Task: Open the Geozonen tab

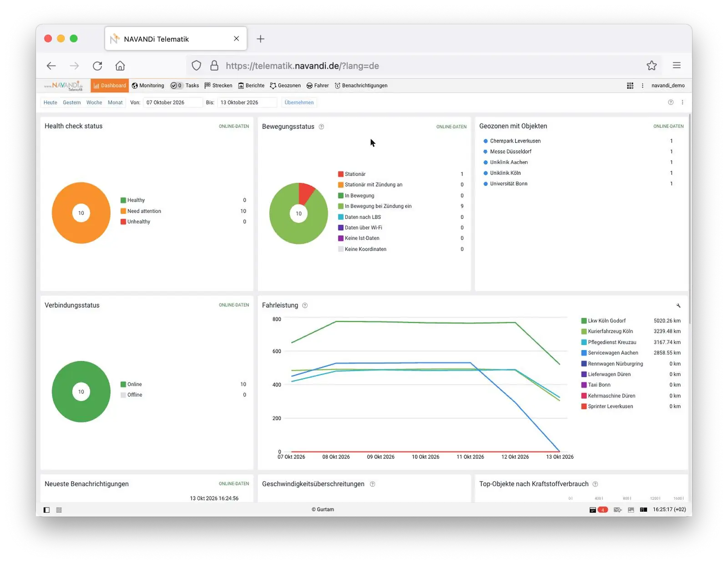Action: coord(285,86)
